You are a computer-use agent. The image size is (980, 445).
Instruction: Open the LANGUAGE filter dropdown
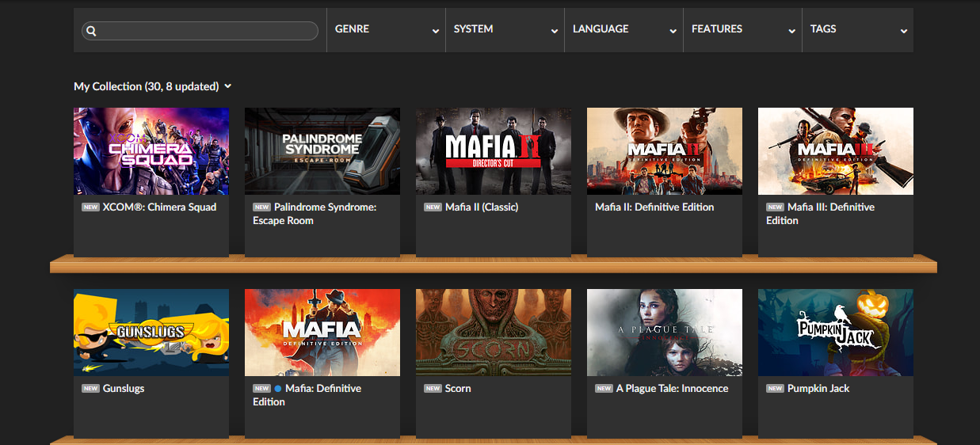624,30
